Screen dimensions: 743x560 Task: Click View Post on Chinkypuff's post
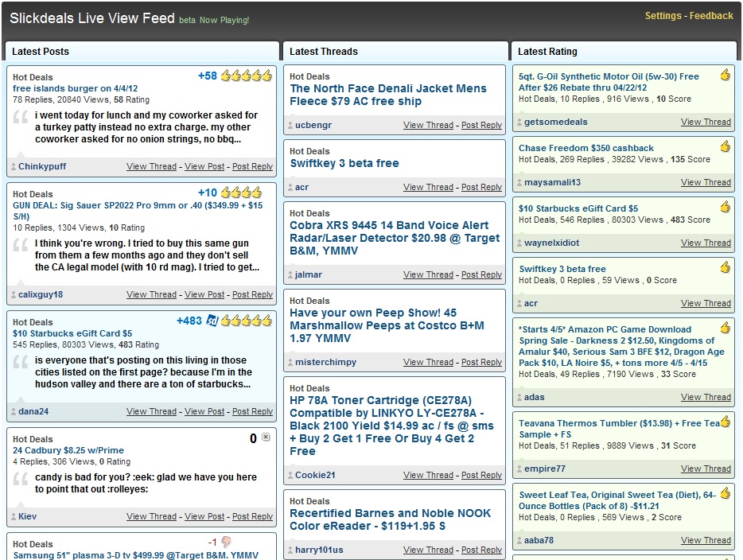[x=204, y=166]
